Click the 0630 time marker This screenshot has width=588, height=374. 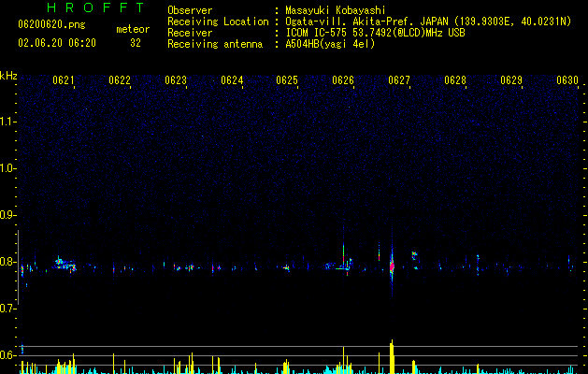(567, 80)
